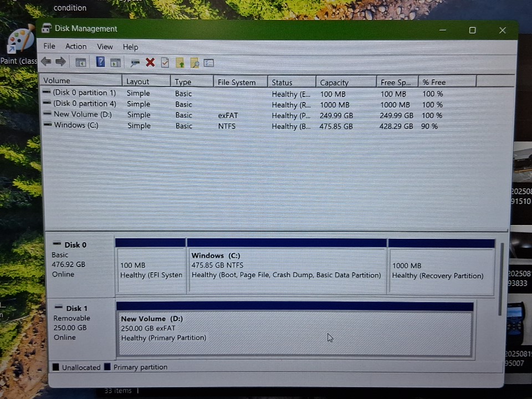Click the Disk Management title bar icon
The height and width of the screenshot is (399, 532).
[x=47, y=28]
